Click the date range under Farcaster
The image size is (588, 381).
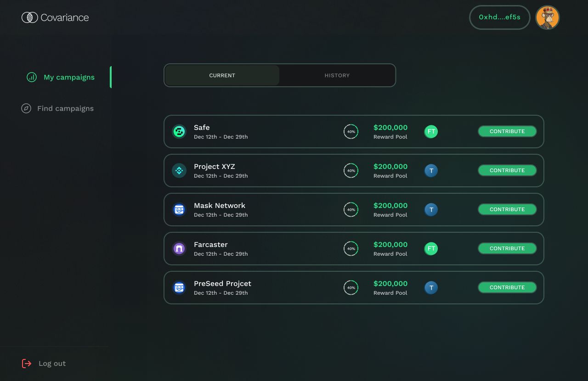tap(221, 254)
